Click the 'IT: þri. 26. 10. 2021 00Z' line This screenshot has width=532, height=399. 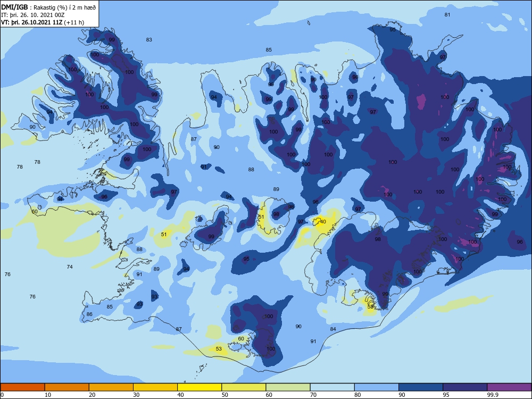(x=33, y=15)
